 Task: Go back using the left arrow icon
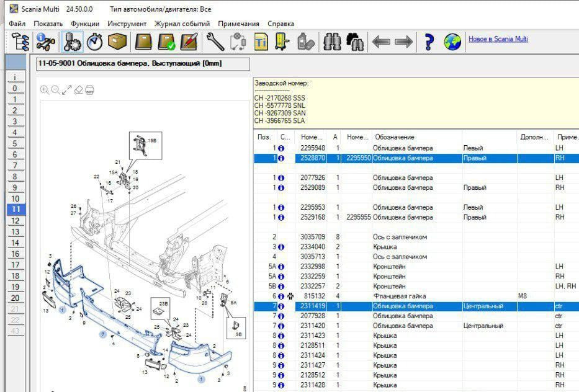click(380, 42)
